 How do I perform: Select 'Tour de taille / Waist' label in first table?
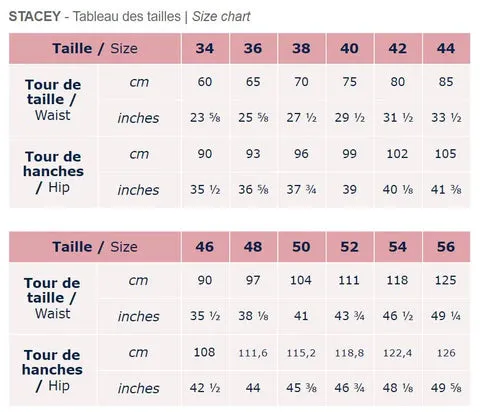click(53, 100)
